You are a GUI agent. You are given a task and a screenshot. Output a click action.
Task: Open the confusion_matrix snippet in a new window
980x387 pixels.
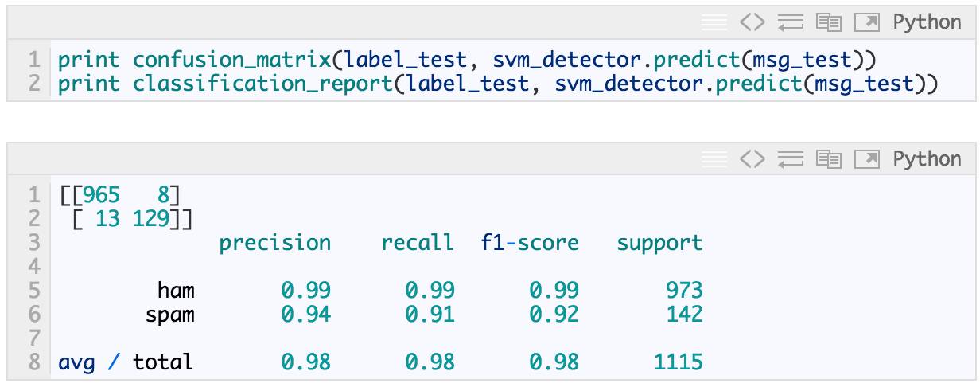(x=866, y=22)
